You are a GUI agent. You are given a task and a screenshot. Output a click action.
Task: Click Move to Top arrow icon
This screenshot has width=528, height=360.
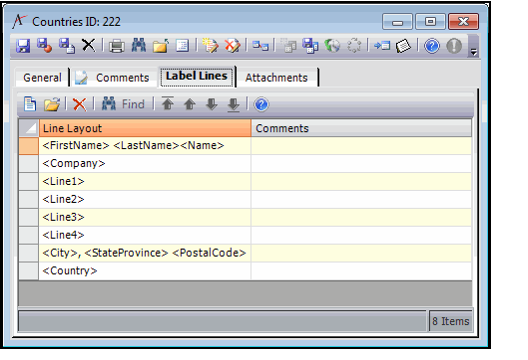click(168, 103)
